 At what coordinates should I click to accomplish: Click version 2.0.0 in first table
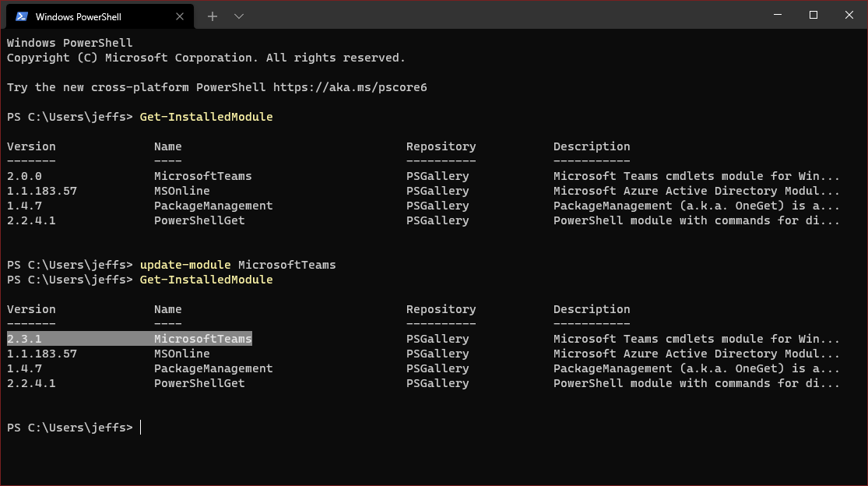(24, 176)
